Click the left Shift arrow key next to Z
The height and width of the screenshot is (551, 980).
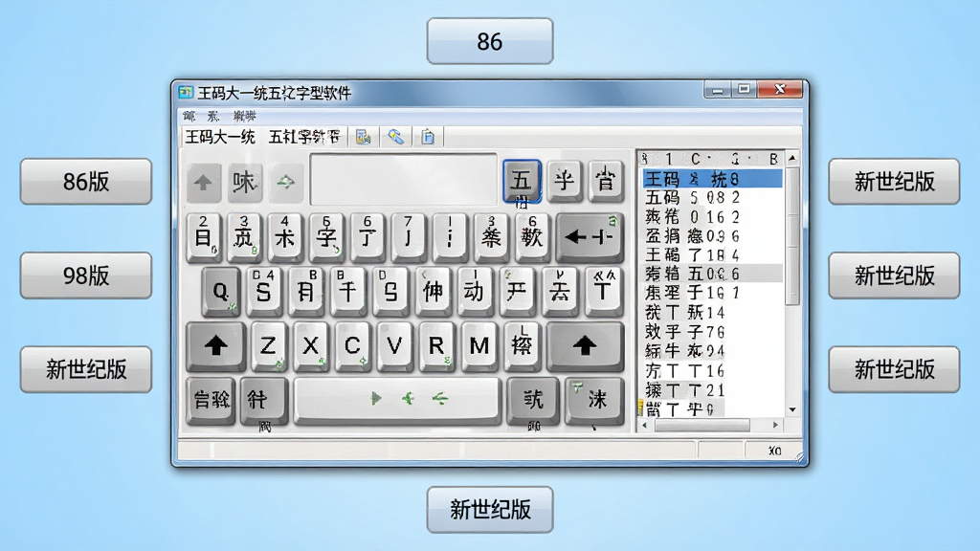point(215,346)
